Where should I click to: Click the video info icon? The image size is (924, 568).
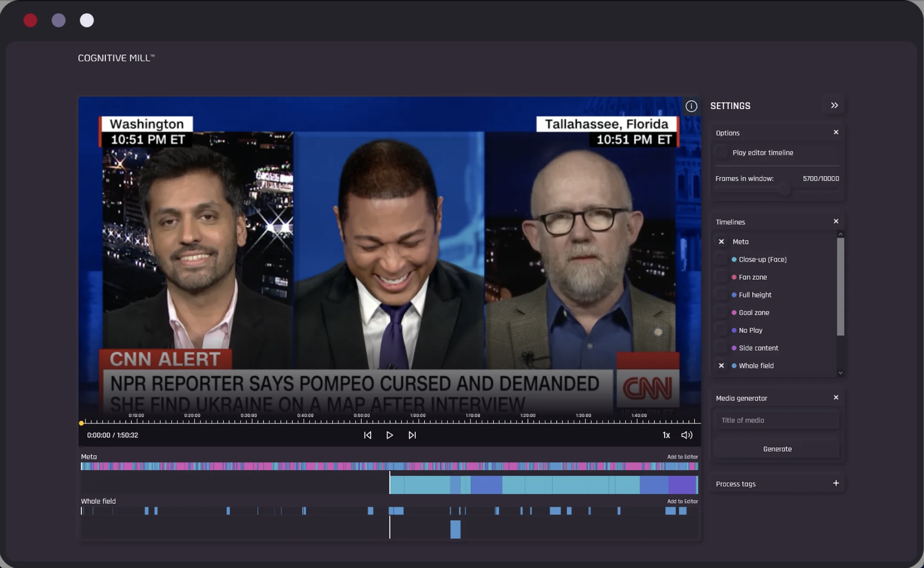point(691,106)
